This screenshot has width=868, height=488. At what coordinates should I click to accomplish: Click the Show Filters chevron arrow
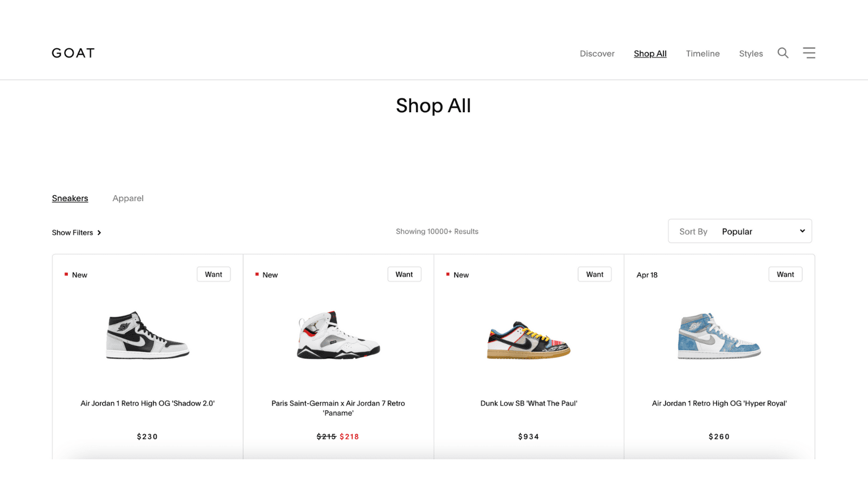99,233
